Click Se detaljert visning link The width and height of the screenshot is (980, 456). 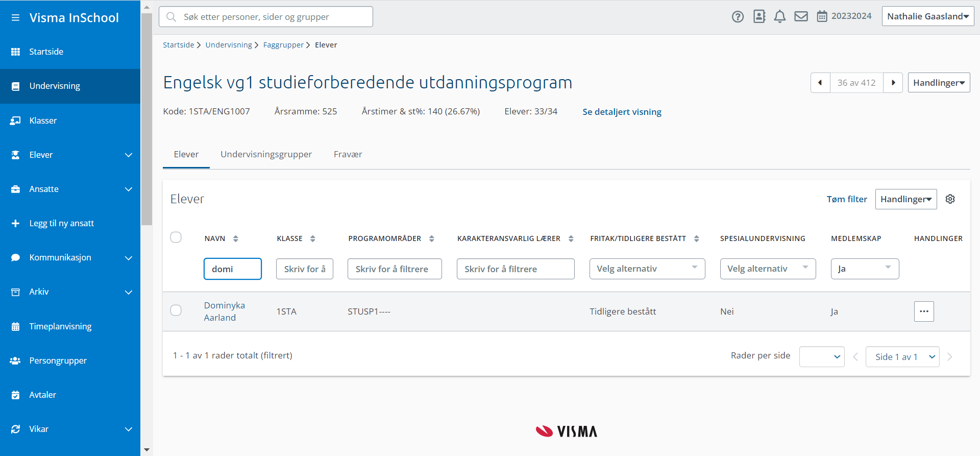coord(622,112)
